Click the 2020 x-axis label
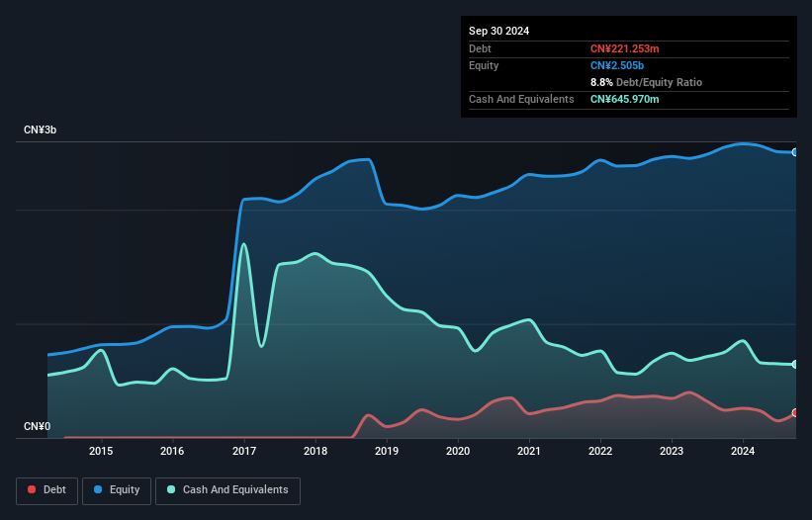This screenshot has height=520, width=812. (458, 451)
